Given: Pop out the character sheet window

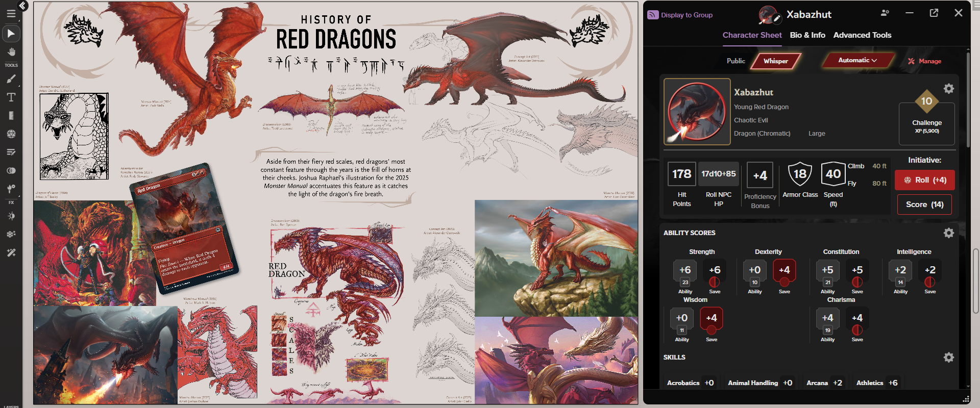Looking at the screenshot, I should click(934, 13).
